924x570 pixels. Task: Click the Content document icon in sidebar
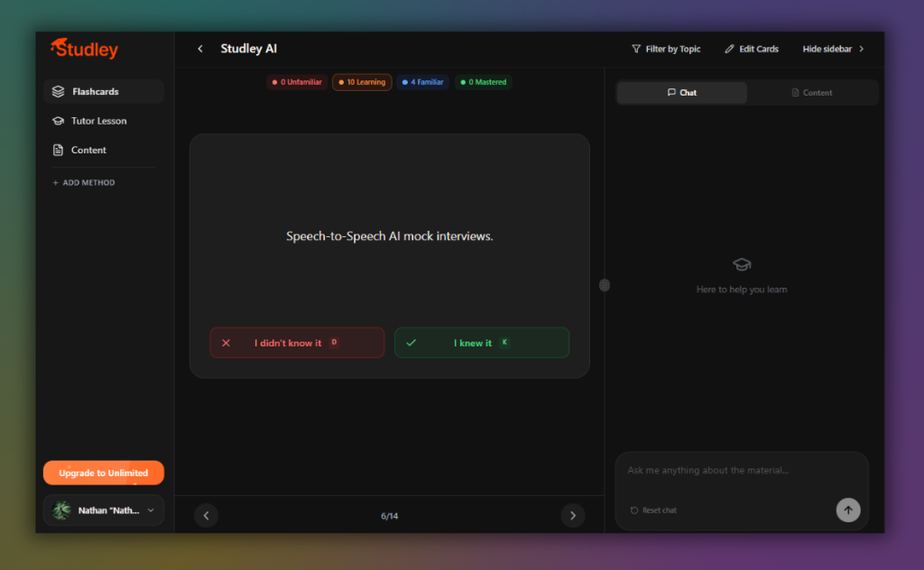[58, 150]
